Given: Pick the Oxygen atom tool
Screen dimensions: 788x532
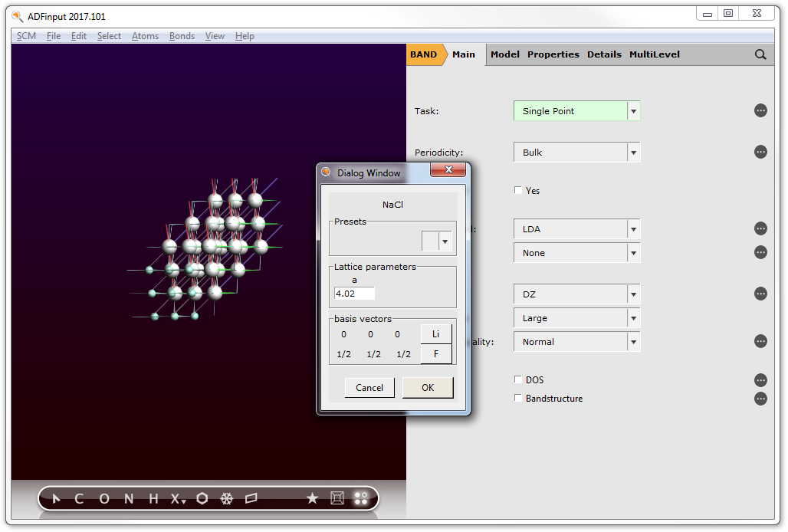Looking at the screenshot, I should (104, 499).
